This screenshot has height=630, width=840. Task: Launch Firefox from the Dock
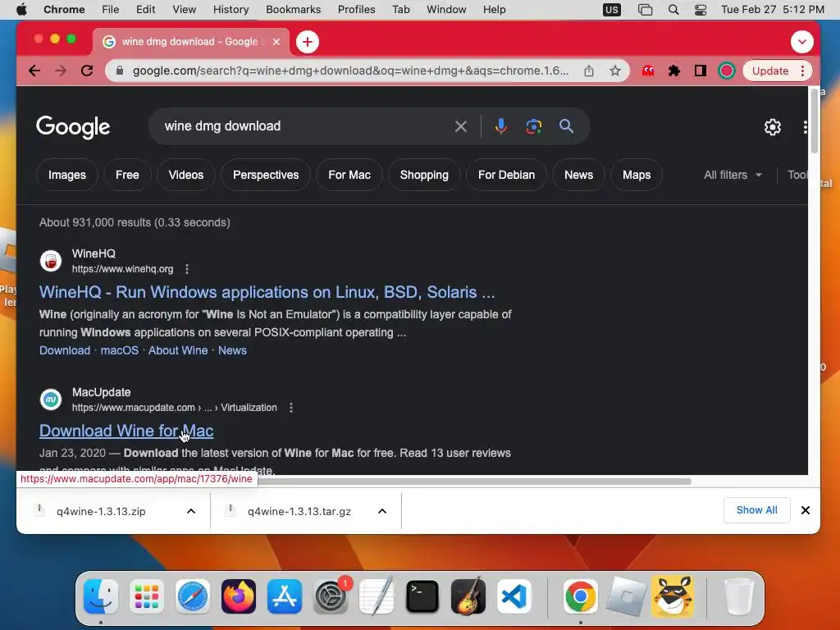coord(239,596)
